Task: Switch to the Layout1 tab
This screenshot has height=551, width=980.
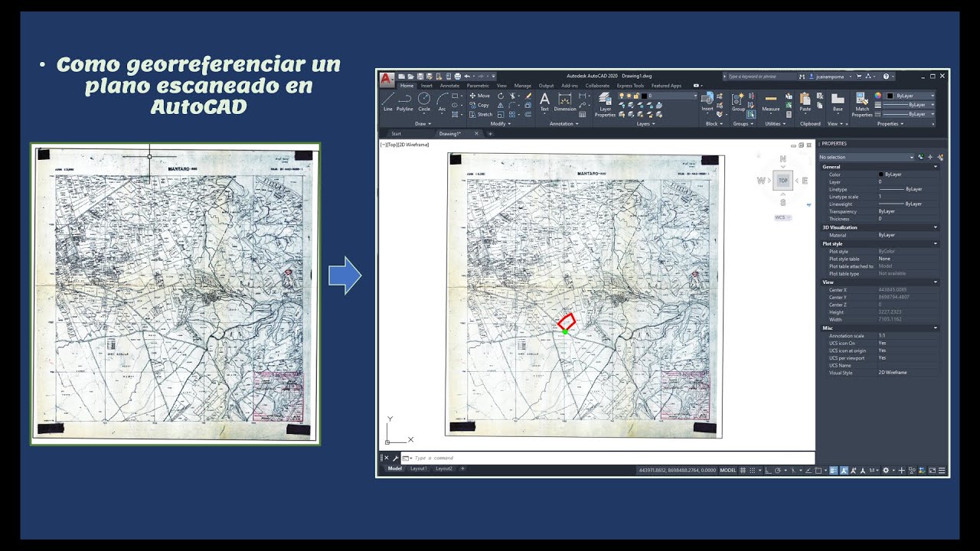Action: 418,468
